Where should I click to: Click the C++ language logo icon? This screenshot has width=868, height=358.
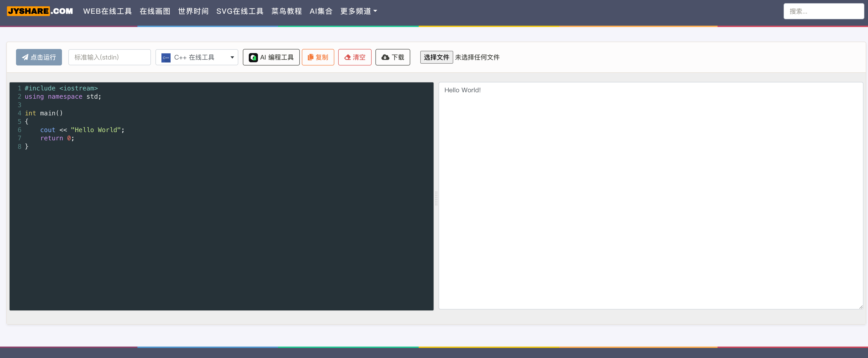click(x=166, y=58)
